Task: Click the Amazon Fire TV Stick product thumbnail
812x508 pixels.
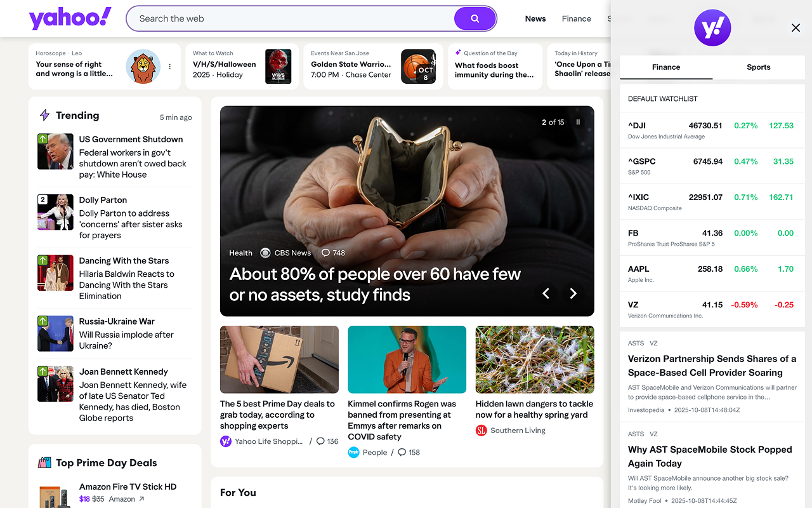Action: [x=55, y=497]
